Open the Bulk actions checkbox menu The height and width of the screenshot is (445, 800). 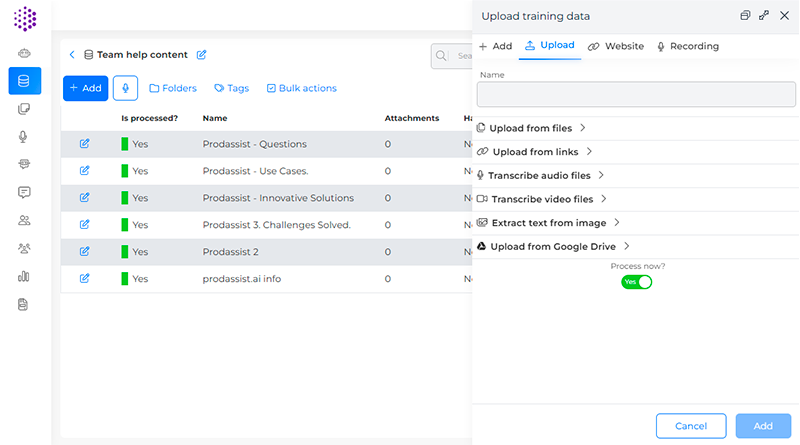coord(301,88)
